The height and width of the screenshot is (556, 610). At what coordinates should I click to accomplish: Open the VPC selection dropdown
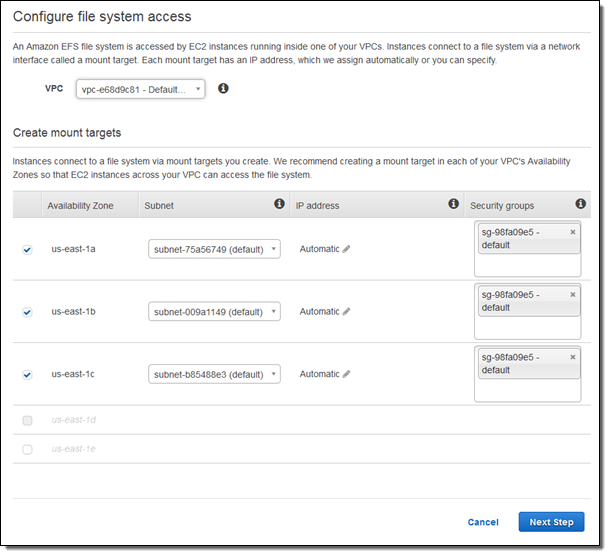(x=140, y=89)
